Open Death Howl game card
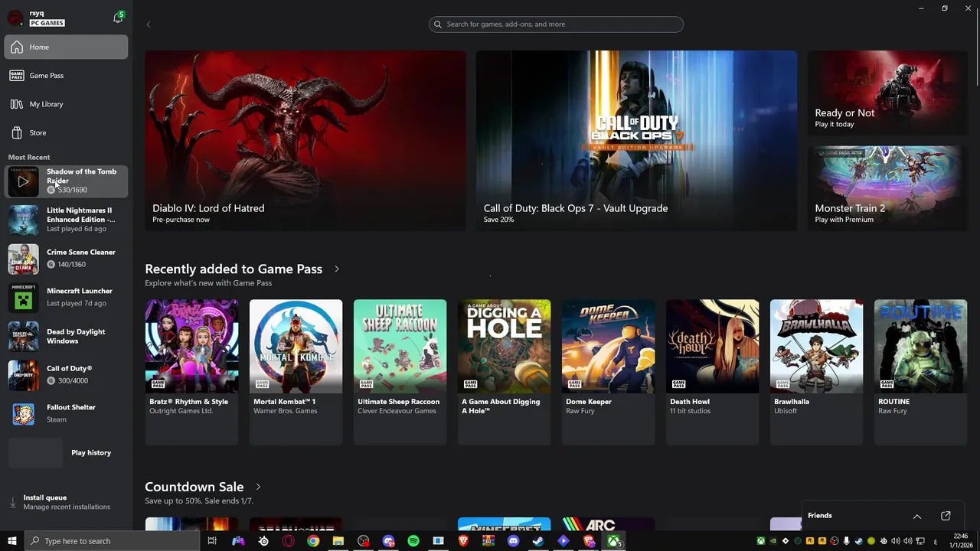This screenshot has height=551, width=980. 712,372
